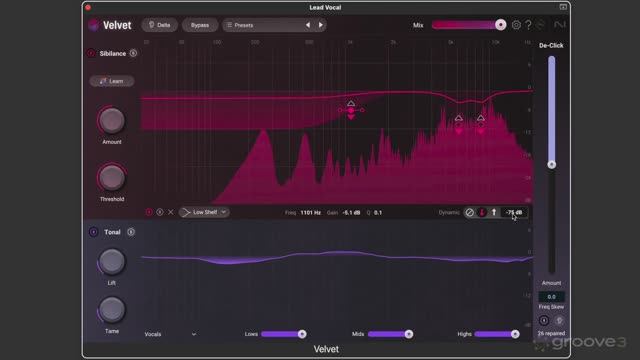
Task: Select the right sibilance band node
Action: (x=481, y=125)
